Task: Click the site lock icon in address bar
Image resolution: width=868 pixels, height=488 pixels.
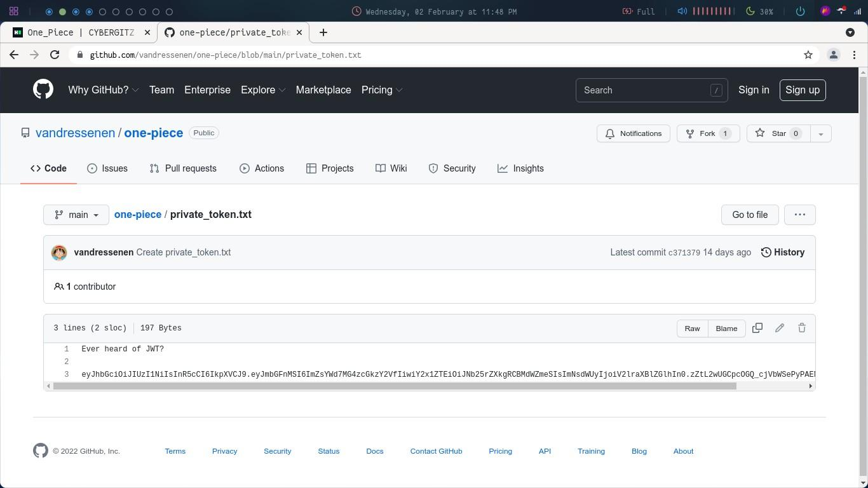Action: point(79,55)
